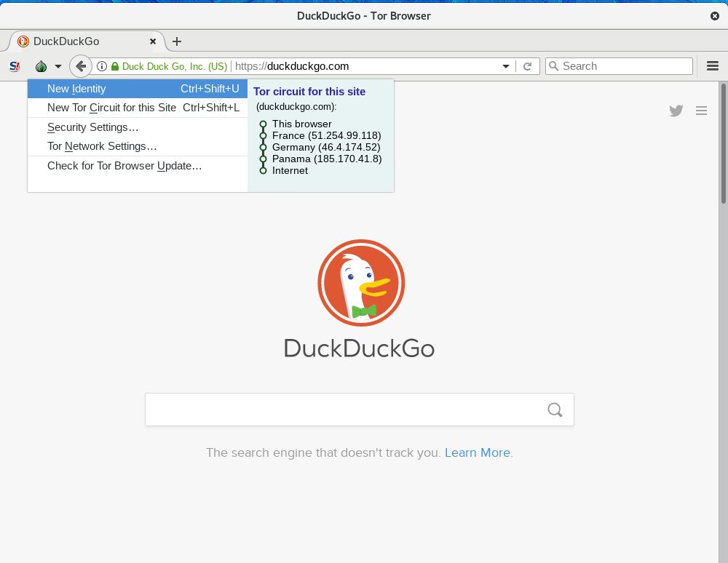
Task: Click the Tor onion button icon
Action: click(x=41, y=66)
